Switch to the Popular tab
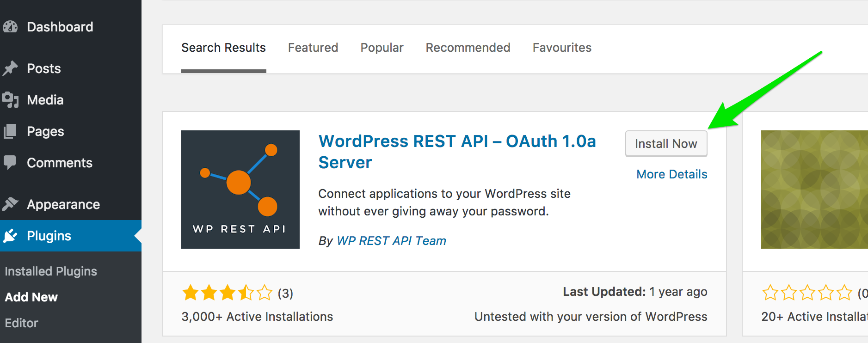Screen dimensions: 868x343 [382, 48]
